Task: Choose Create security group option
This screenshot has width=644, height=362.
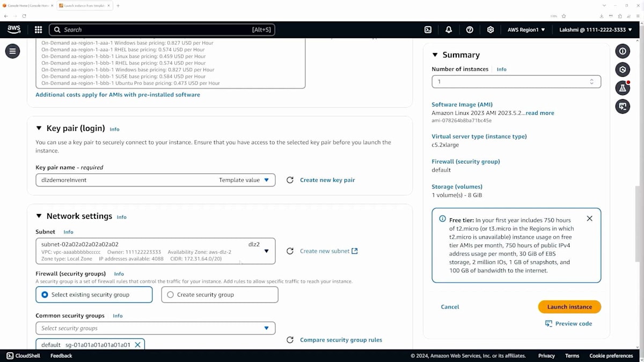Action: pyautogui.click(x=219, y=294)
